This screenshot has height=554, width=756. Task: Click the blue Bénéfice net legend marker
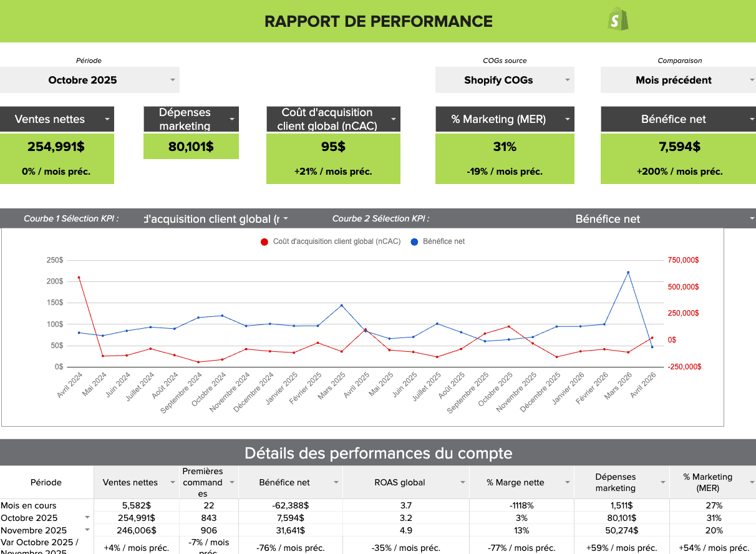(x=414, y=241)
